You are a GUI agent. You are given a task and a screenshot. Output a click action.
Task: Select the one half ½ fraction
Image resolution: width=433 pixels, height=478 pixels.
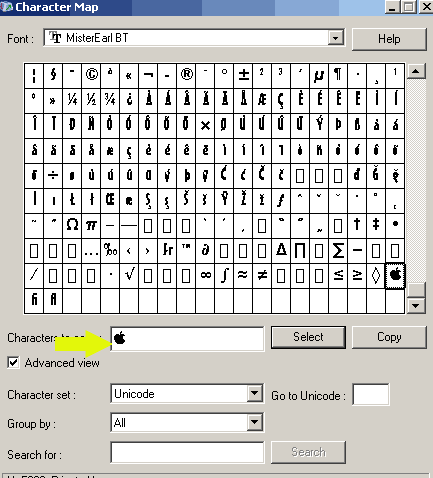pos(91,101)
